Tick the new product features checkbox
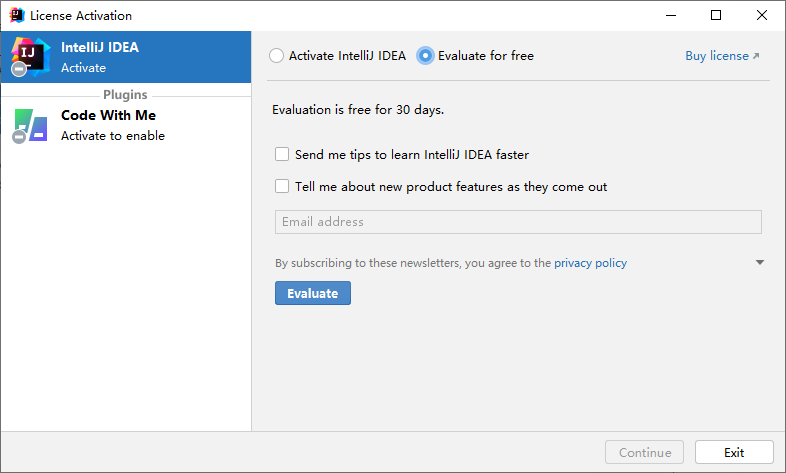Screen dimensions: 786x473 (282, 186)
